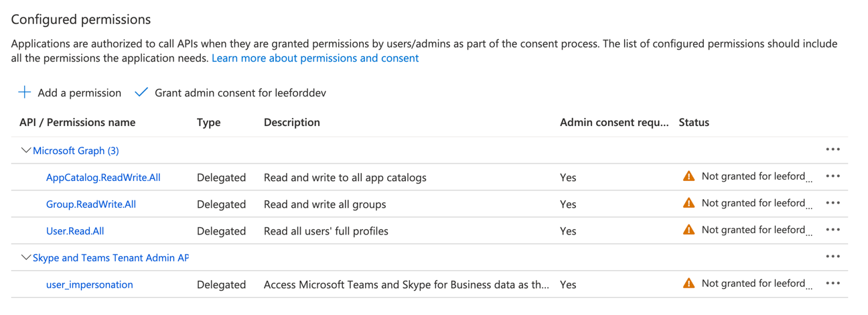This screenshot has height=315, width=868.
Task: Click Delegated type in user_impersonation row
Action: 221,285
